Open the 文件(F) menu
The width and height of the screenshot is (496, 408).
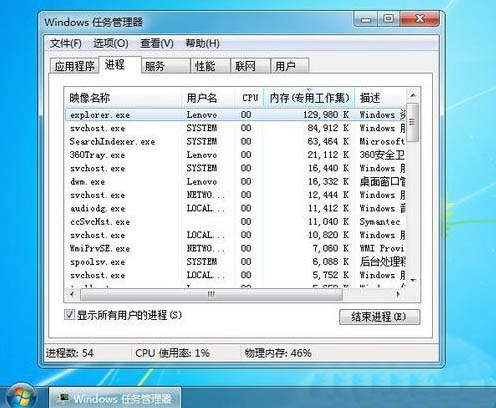(x=65, y=43)
